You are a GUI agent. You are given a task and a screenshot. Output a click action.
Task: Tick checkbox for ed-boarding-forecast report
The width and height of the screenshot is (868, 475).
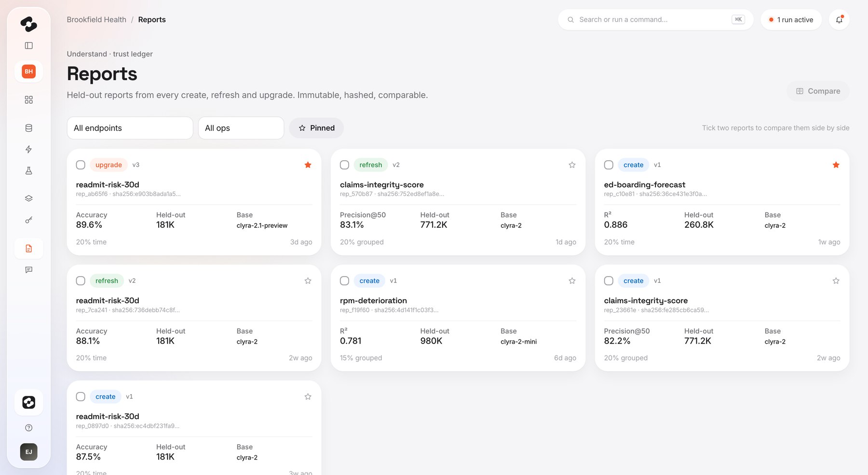coord(609,165)
